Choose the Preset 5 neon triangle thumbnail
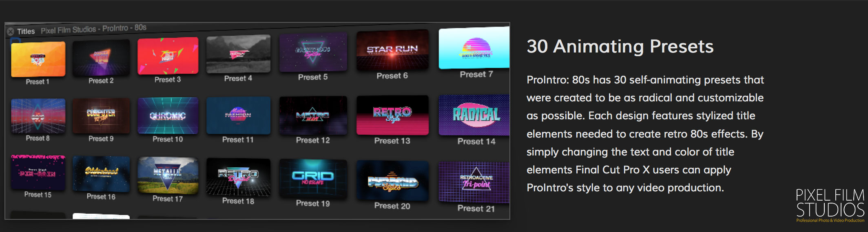 pos(313,53)
